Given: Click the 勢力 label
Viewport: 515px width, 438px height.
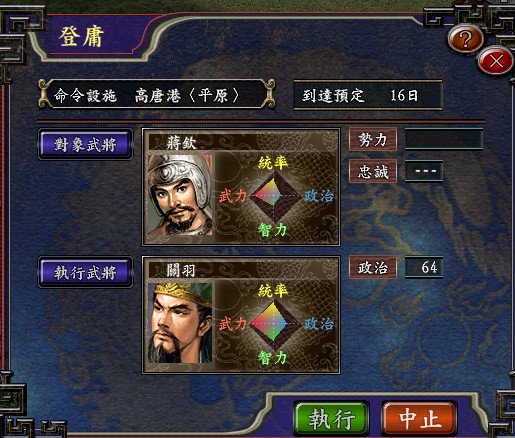Looking at the screenshot, I should pos(373,139).
